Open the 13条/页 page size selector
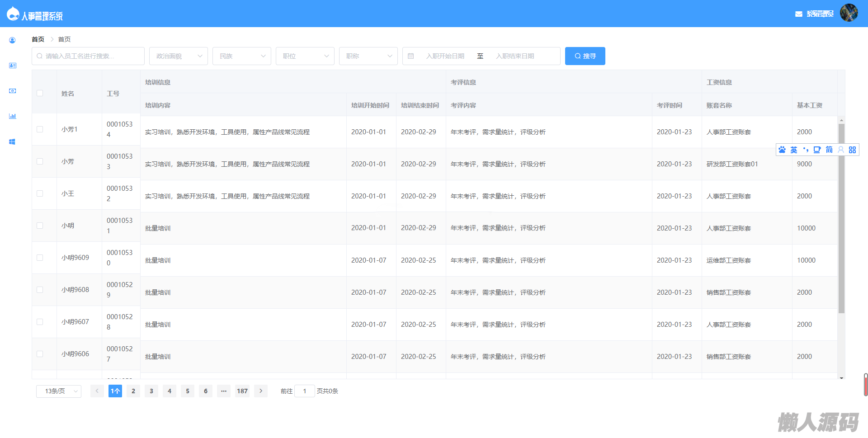The width and height of the screenshot is (868, 438). tap(59, 391)
